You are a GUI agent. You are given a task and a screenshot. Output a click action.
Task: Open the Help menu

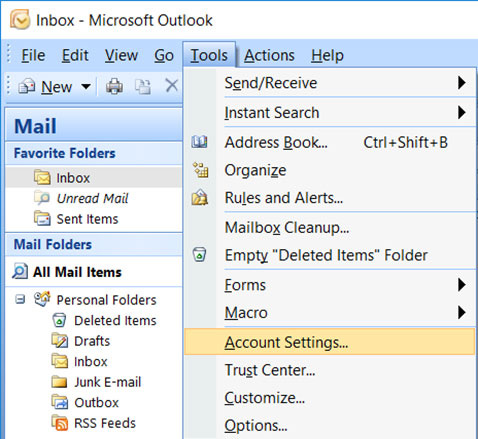click(x=327, y=55)
